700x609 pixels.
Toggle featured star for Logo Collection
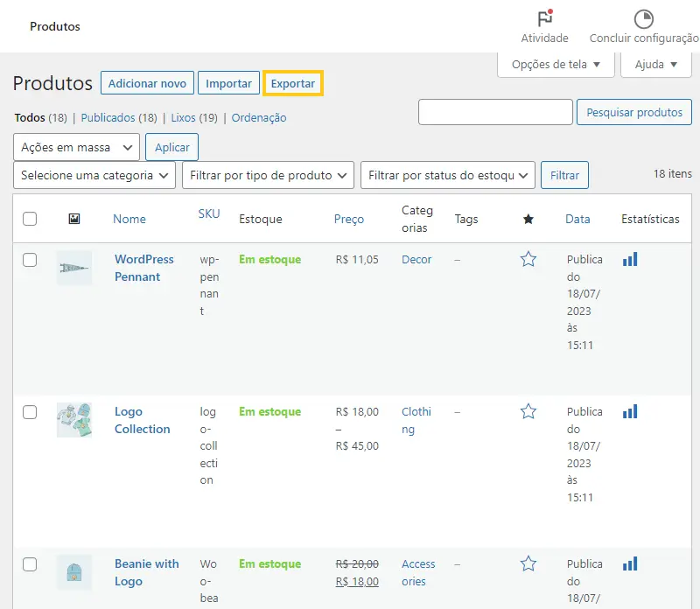(528, 411)
